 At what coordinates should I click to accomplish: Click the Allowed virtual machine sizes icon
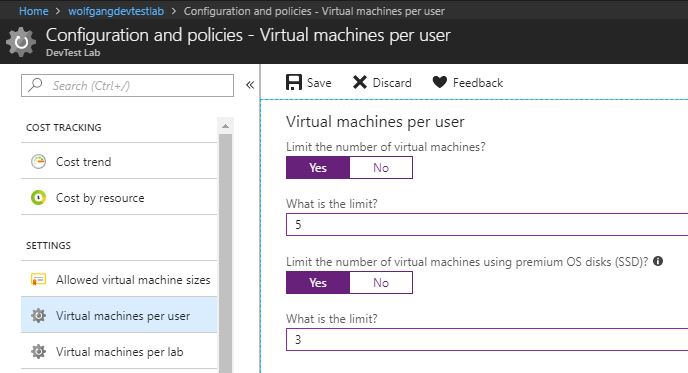[x=38, y=279]
